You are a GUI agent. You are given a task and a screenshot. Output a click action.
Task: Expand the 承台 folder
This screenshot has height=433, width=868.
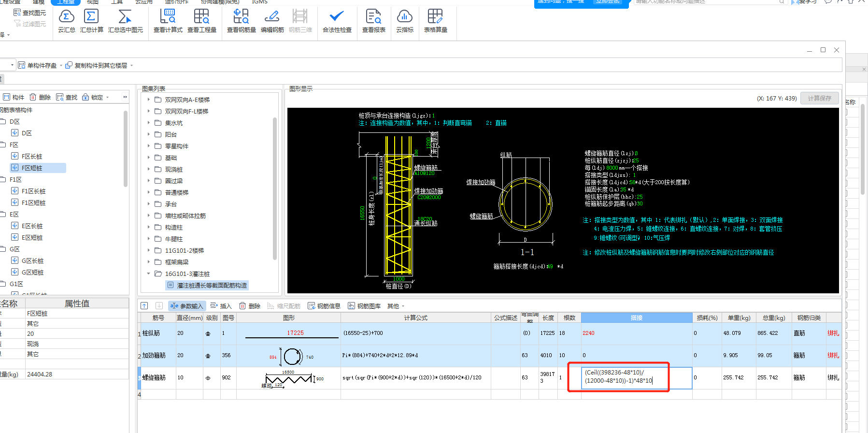click(149, 204)
